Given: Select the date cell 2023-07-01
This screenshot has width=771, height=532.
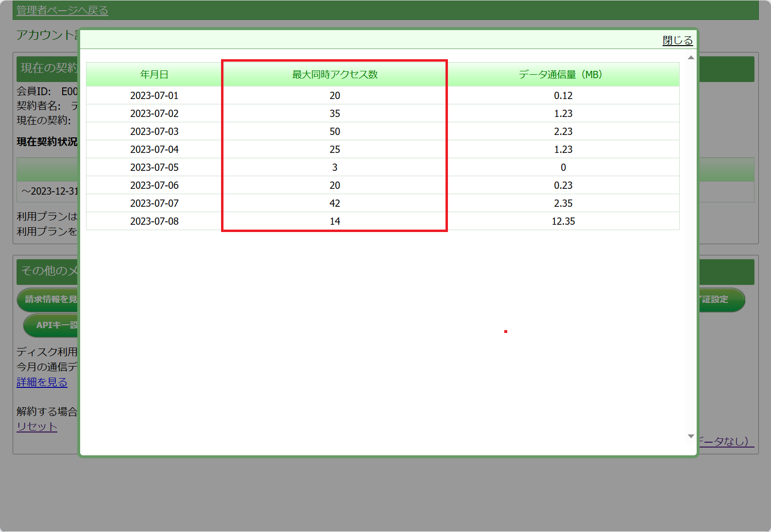Looking at the screenshot, I should coord(154,96).
